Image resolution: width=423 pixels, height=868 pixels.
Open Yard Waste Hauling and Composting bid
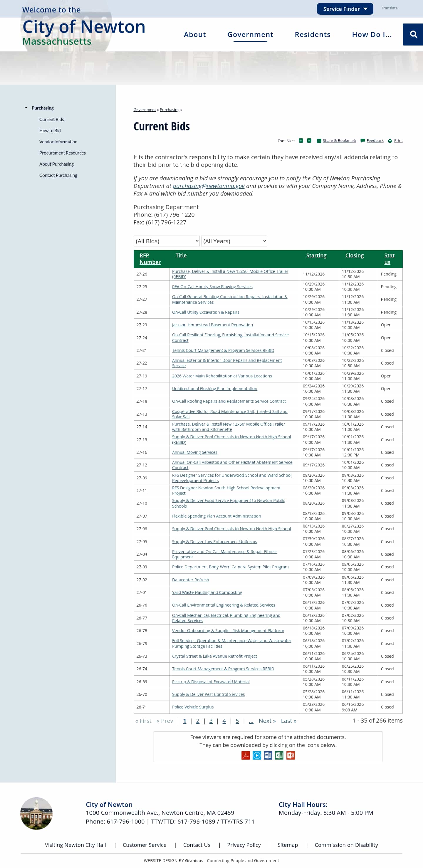207,592
